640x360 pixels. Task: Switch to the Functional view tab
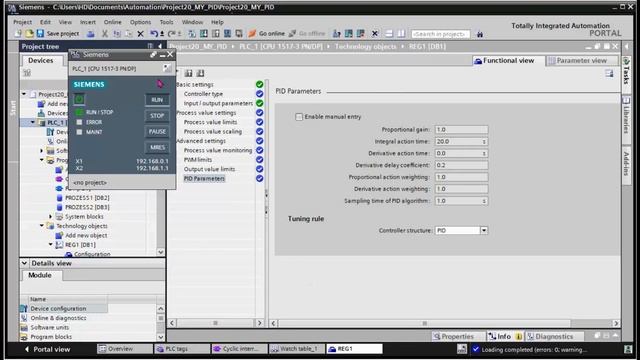508,60
